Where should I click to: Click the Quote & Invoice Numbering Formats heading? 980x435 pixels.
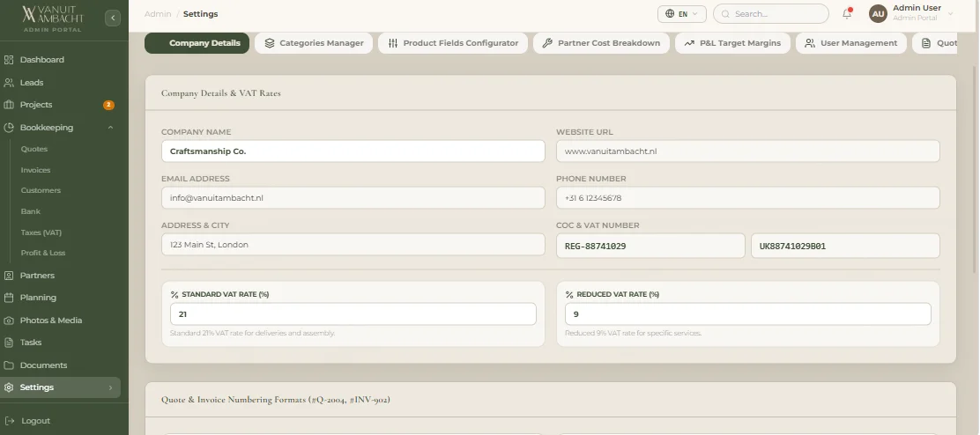pos(276,400)
